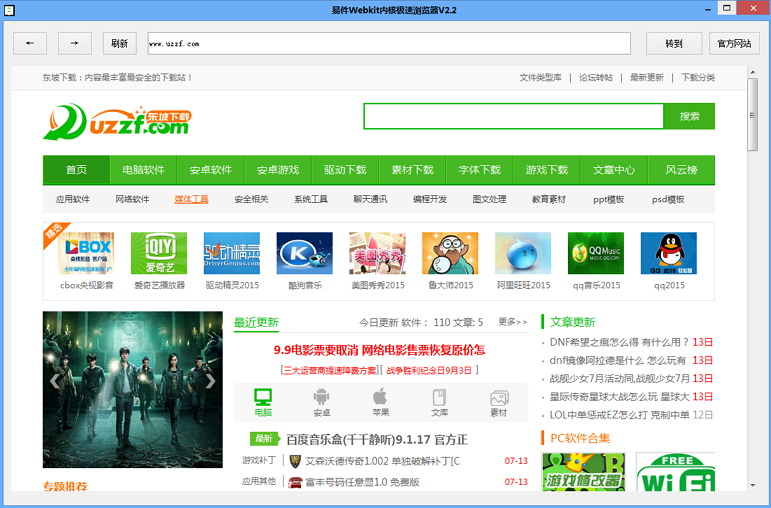The height and width of the screenshot is (508, 771).
Task: Select the 文库 document icon tab
Action: click(x=439, y=403)
